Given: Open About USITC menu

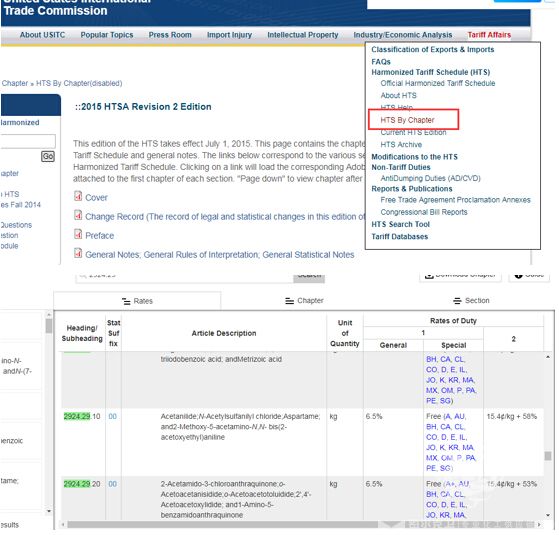Looking at the screenshot, I should tap(42, 35).
